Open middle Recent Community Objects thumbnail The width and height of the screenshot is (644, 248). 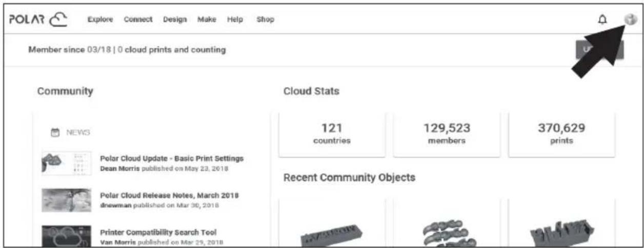(447, 223)
